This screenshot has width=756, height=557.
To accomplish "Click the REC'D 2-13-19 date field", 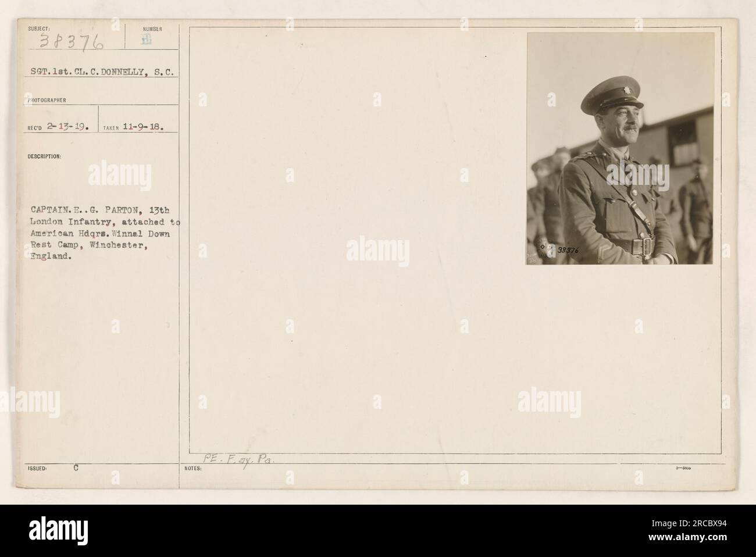I will [x=58, y=128].
